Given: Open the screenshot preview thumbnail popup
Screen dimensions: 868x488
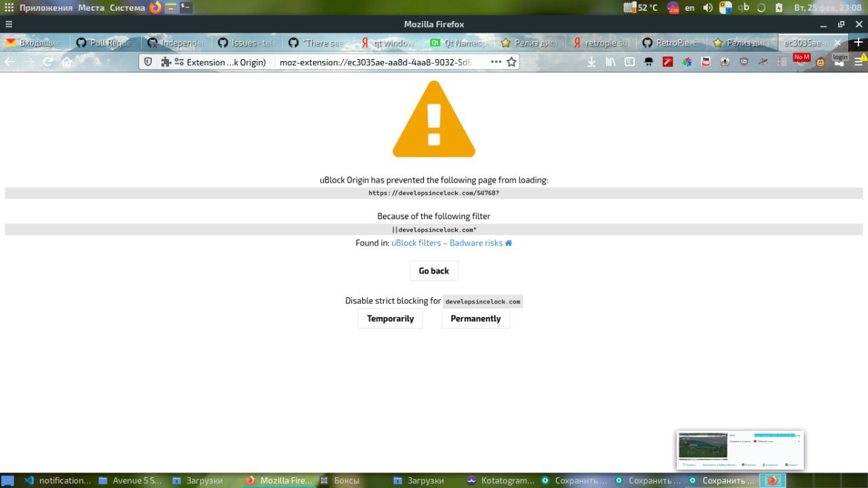Looking at the screenshot, I should coord(741,450).
